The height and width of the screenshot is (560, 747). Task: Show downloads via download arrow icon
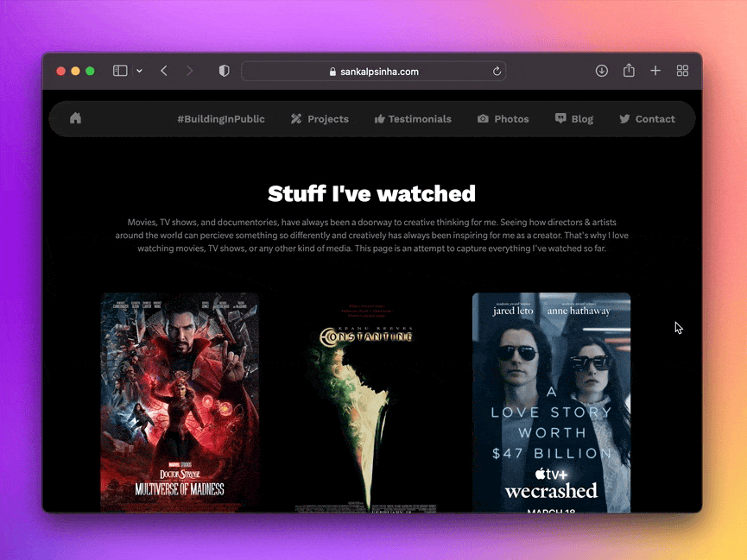(601, 71)
